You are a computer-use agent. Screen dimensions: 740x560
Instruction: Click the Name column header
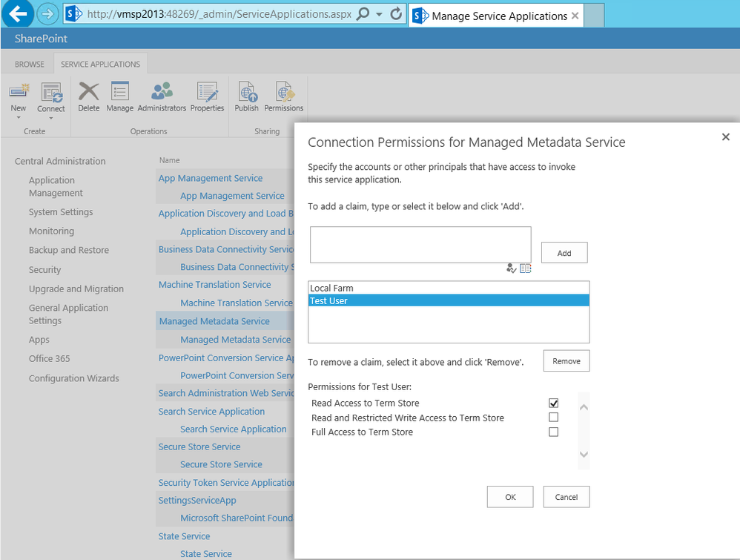coord(169,160)
